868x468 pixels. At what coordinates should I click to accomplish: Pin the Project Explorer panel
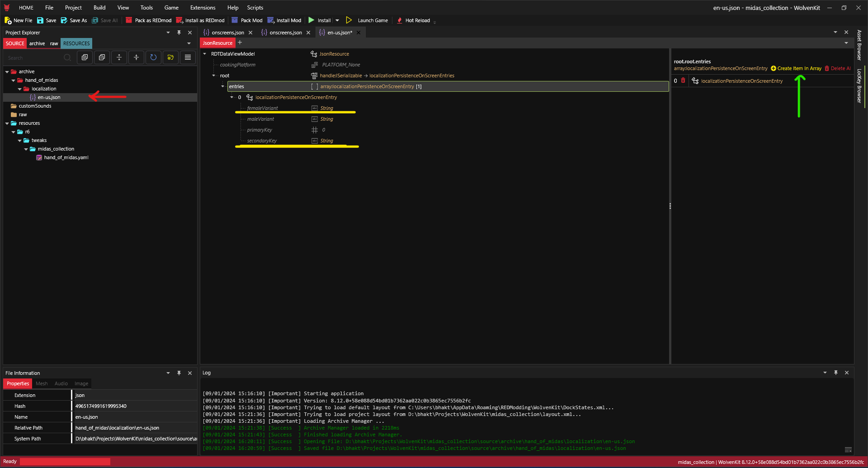coord(179,33)
